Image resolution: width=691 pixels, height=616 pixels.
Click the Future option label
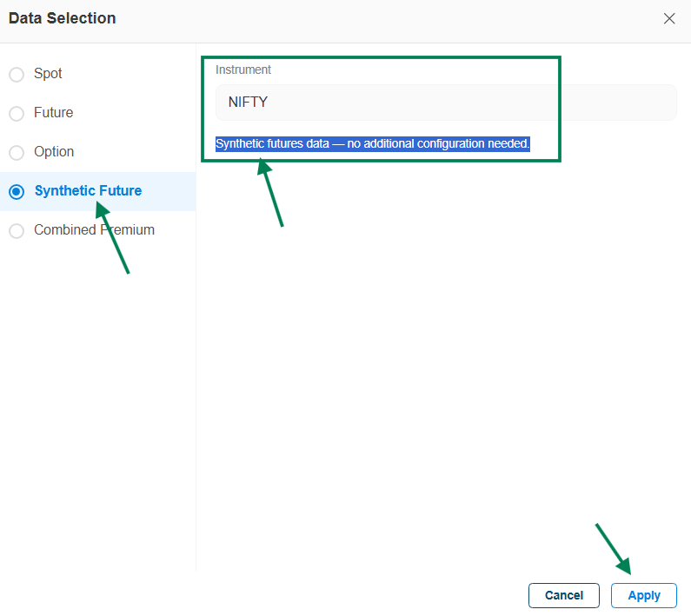click(53, 113)
